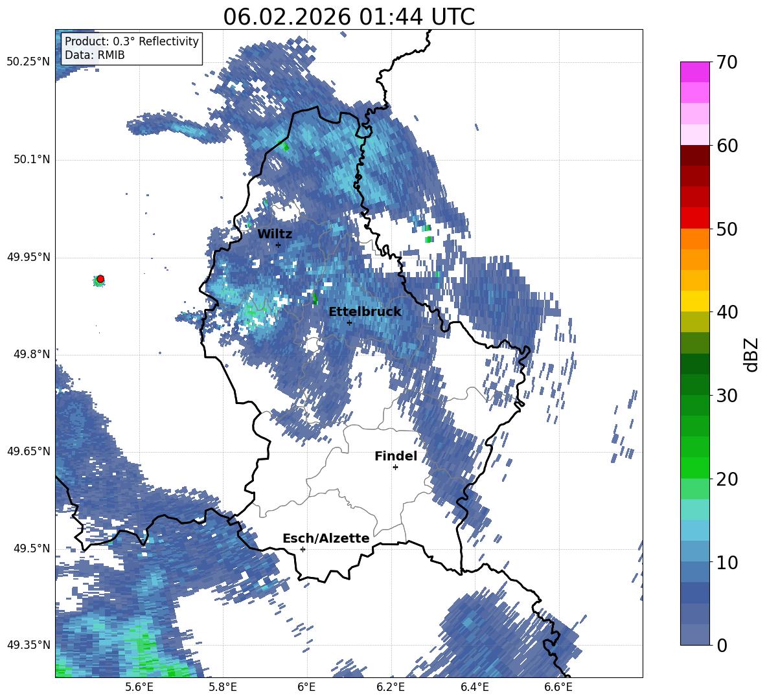Click the colorbar tick label 70
Image resolution: width=767 pixels, height=700 pixels.
coord(727,62)
